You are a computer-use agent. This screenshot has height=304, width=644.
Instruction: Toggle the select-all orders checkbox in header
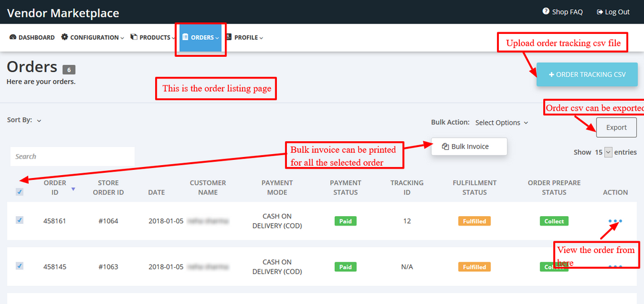pyautogui.click(x=19, y=192)
